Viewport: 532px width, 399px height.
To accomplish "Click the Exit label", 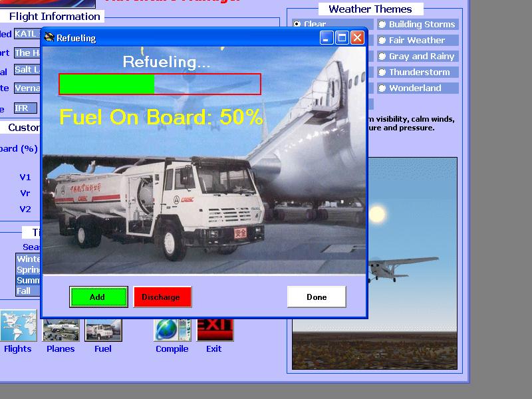I will pyautogui.click(x=213, y=348).
